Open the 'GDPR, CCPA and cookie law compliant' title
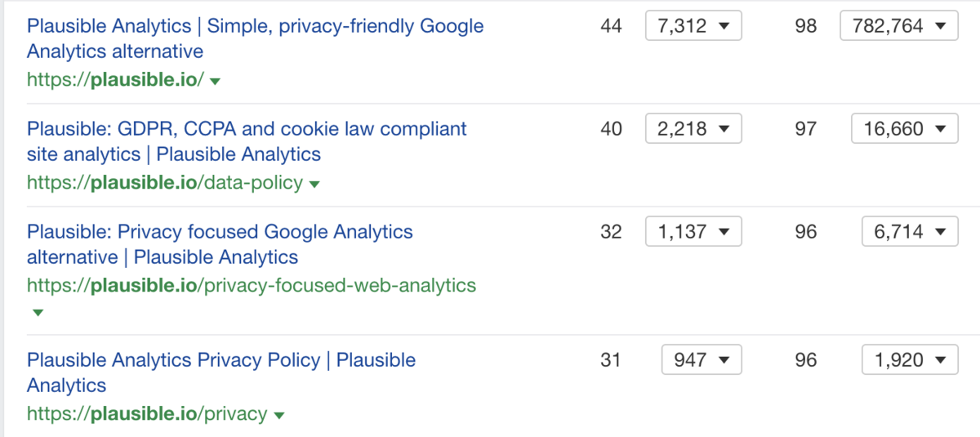 click(247, 129)
